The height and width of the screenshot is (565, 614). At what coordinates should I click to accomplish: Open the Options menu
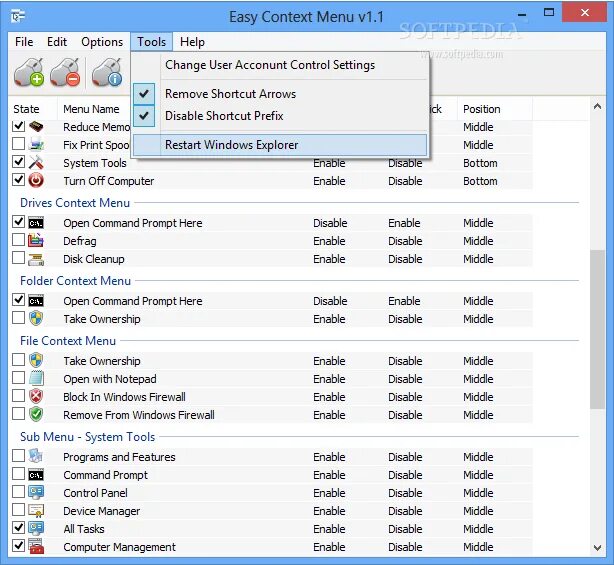coord(102,42)
